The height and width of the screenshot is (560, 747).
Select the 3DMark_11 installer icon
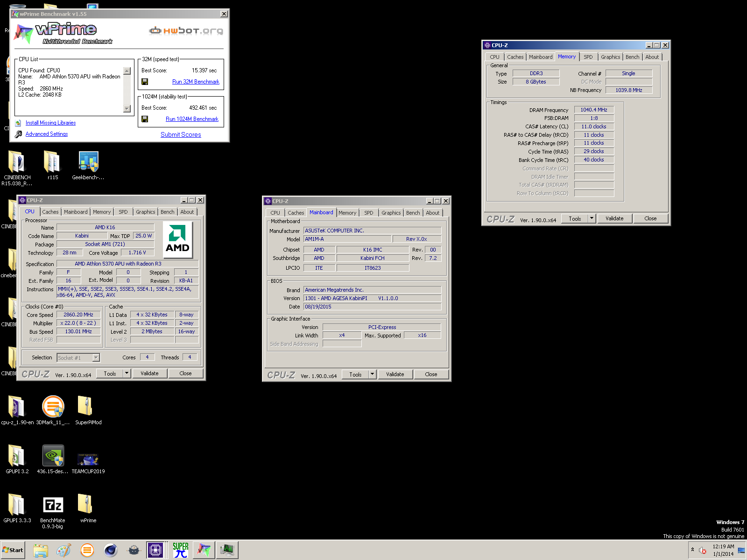(x=53, y=410)
